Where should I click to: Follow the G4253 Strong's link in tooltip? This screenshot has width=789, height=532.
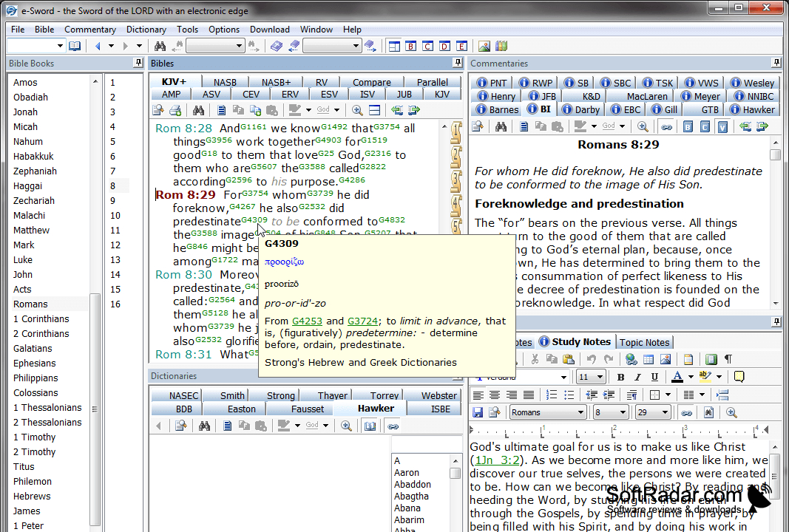click(307, 321)
